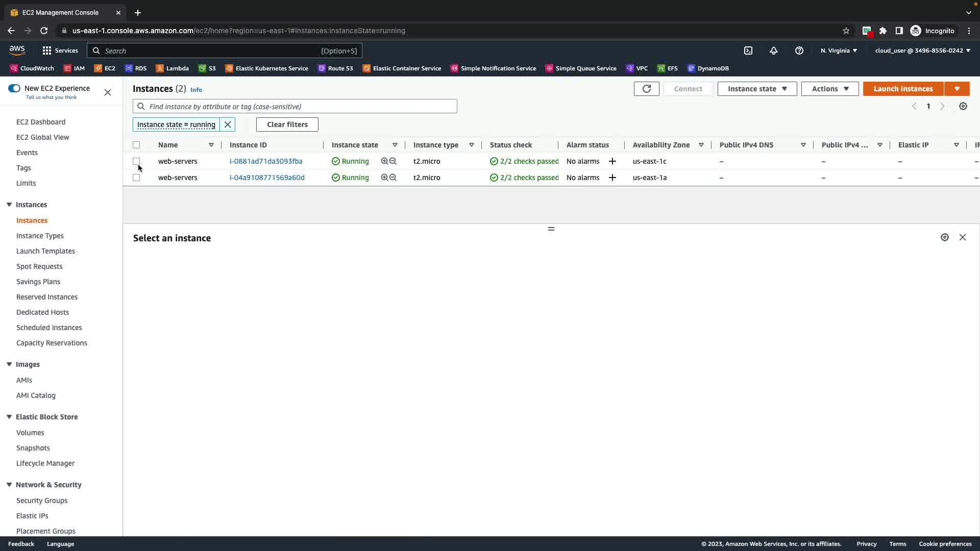Select the us-east-1a instance checkbox
The width and height of the screenshot is (980, 551).
pyautogui.click(x=136, y=178)
